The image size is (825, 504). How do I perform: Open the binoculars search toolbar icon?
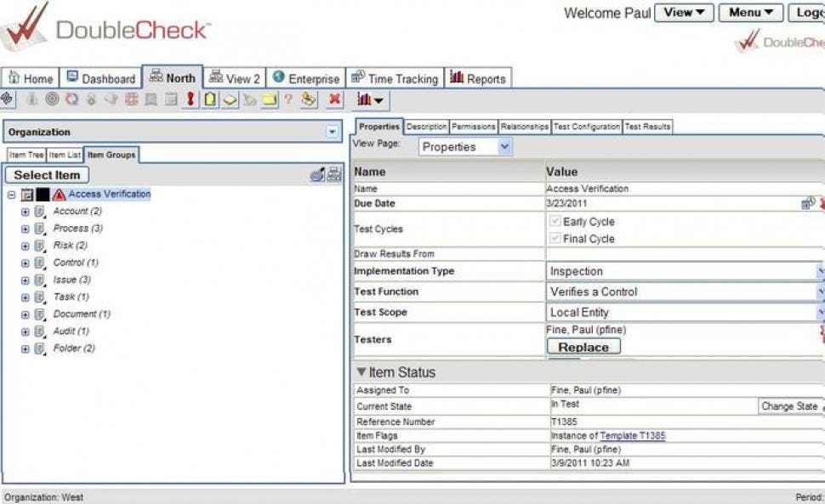(308, 101)
